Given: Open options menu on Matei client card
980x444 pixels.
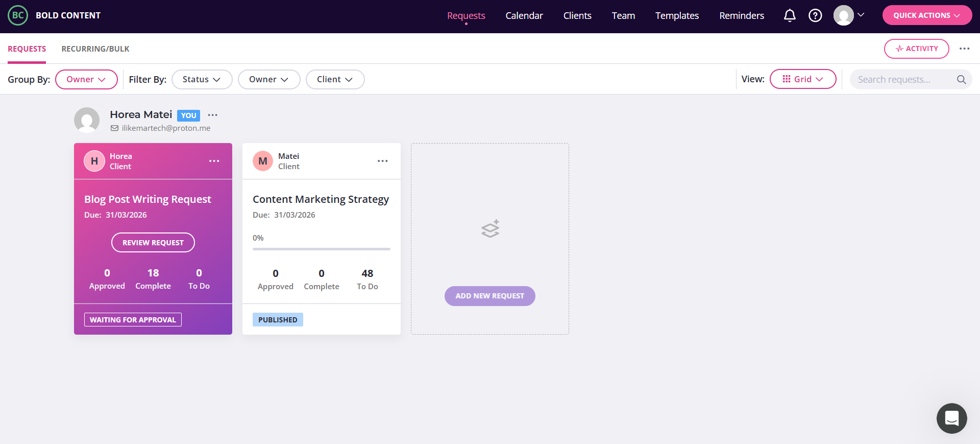Looking at the screenshot, I should pos(382,161).
